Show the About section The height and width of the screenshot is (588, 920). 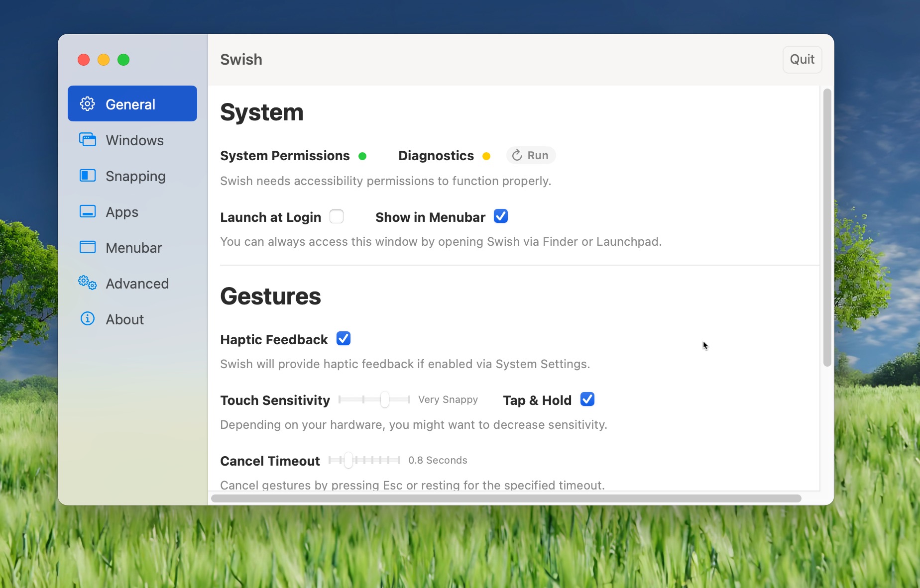point(132,319)
